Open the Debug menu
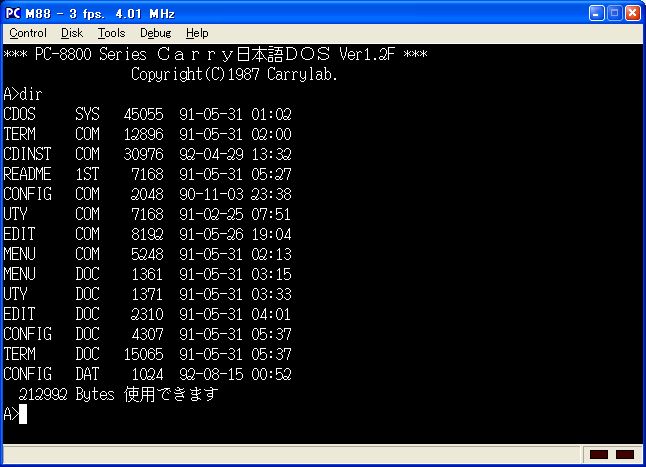The height and width of the screenshot is (467, 646). point(155,33)
